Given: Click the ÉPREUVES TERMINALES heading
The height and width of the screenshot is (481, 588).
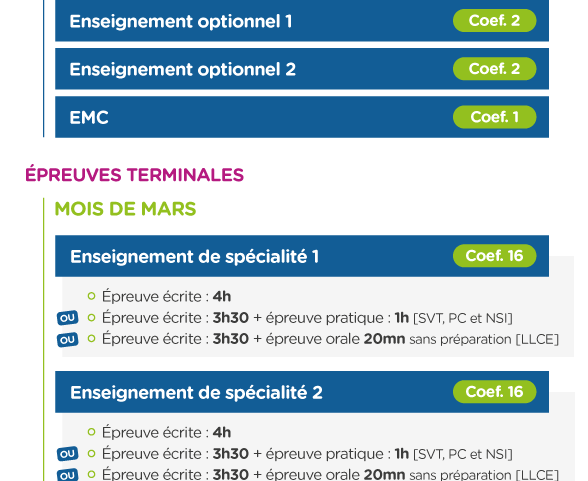Looking at the screenshot, I should pyautogui.click(x=134, y=175).
